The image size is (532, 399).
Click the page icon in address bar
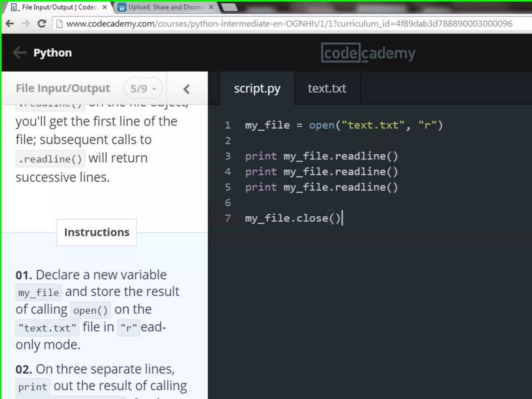coord(59,24)
